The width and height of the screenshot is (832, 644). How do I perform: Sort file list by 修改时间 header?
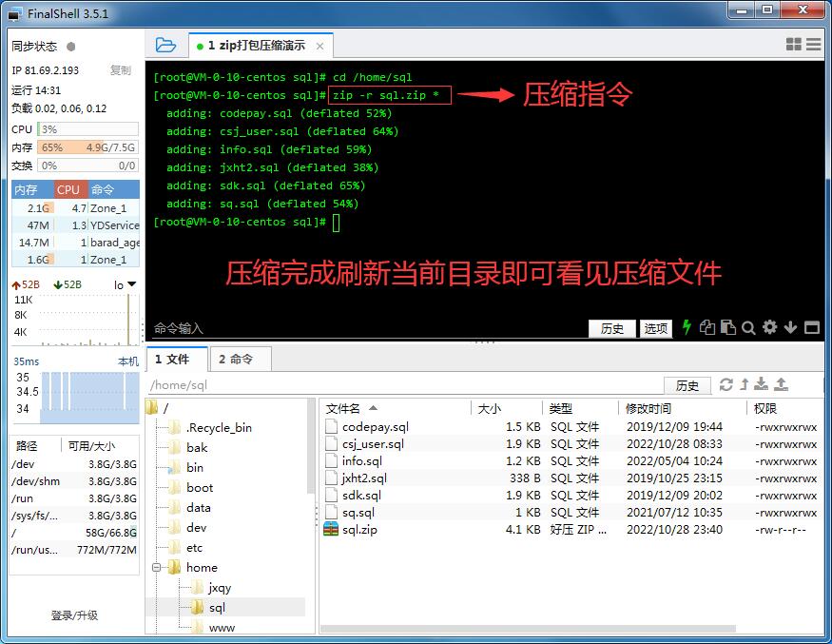click(683, 408)
